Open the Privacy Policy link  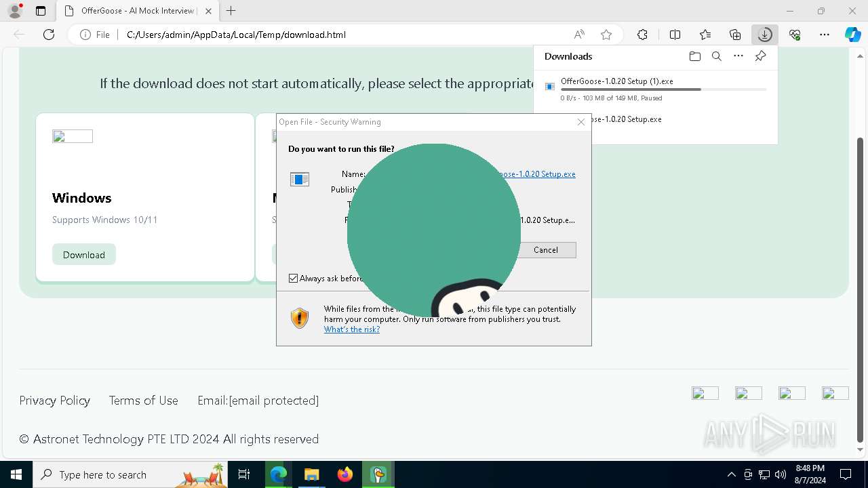coord(55,401)
